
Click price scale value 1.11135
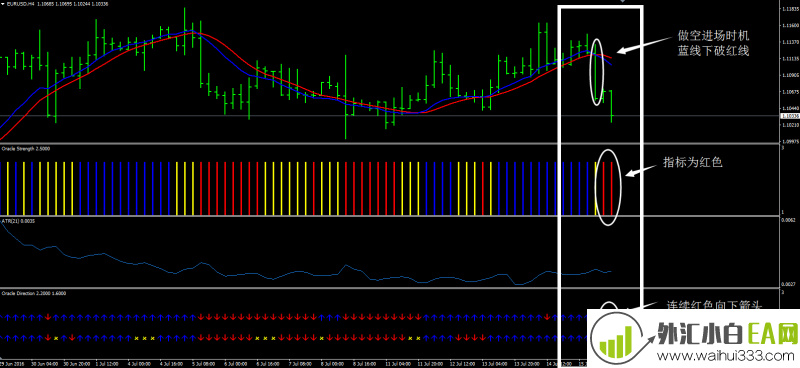coord(790,59)
